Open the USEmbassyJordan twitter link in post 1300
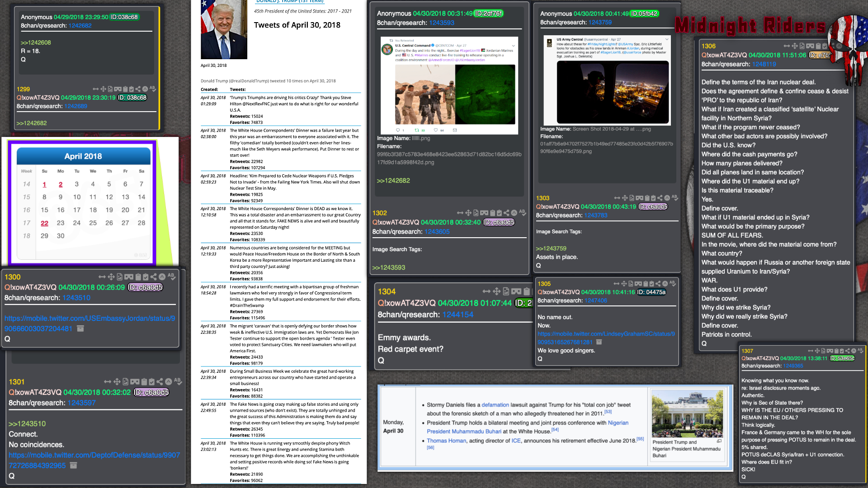The height and width of the screenshot is (488, 868). click(90, 324)
